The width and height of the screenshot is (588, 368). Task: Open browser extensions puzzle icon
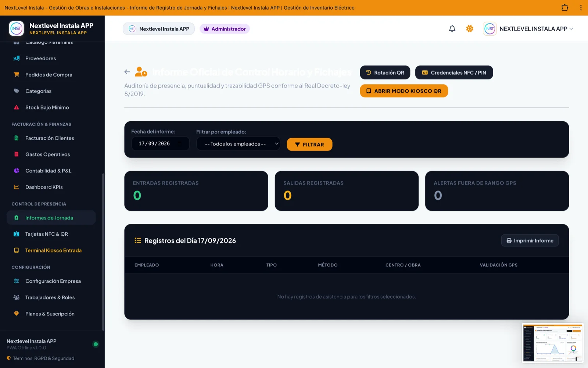point(565,8)
